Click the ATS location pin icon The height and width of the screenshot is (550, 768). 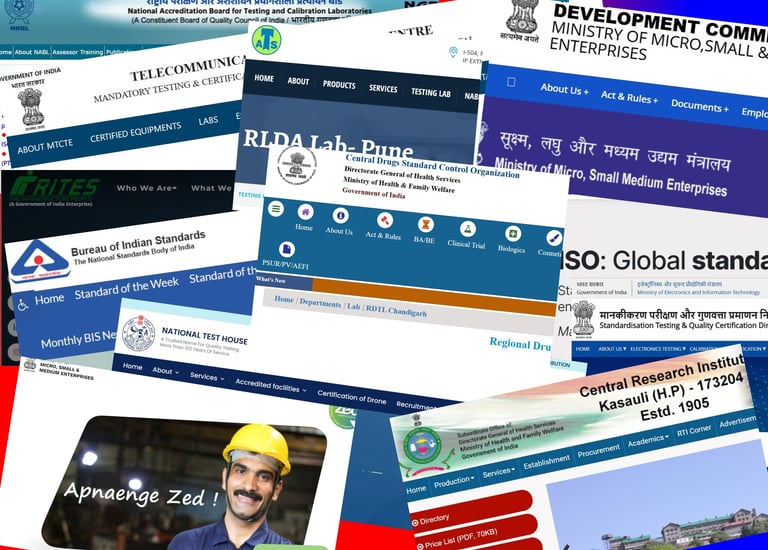(454, 52)
